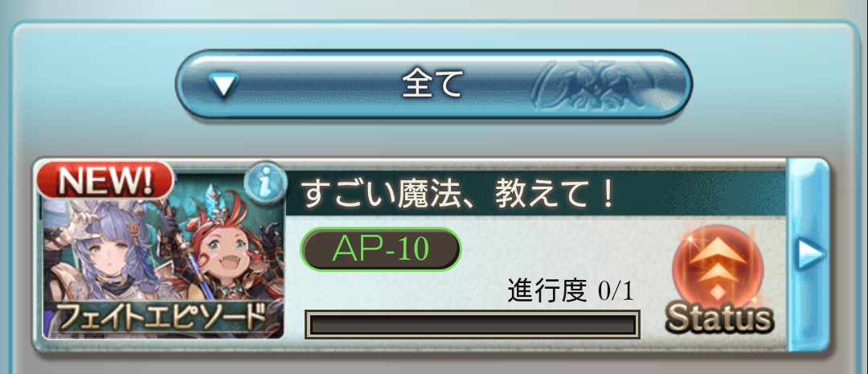The image size is (868, 374).
Task: Open quest titled すごい魔法、教えて！
Action: tap(457, 195)
